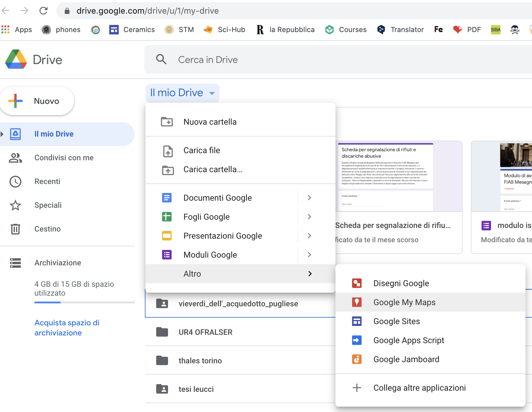Expand Moduli Google submenu arrow
Viewport: 532px width, 412px height.
[x=309, y=255]
